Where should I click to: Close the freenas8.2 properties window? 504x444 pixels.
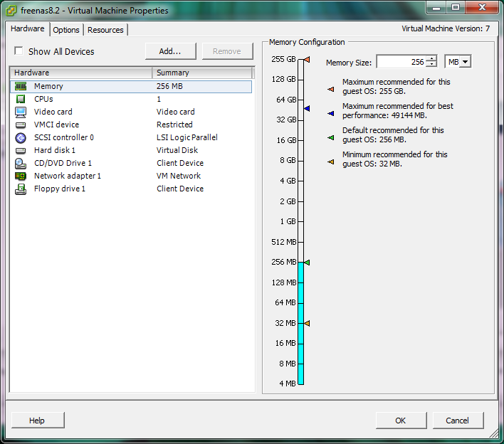click(x=481, y=8)
